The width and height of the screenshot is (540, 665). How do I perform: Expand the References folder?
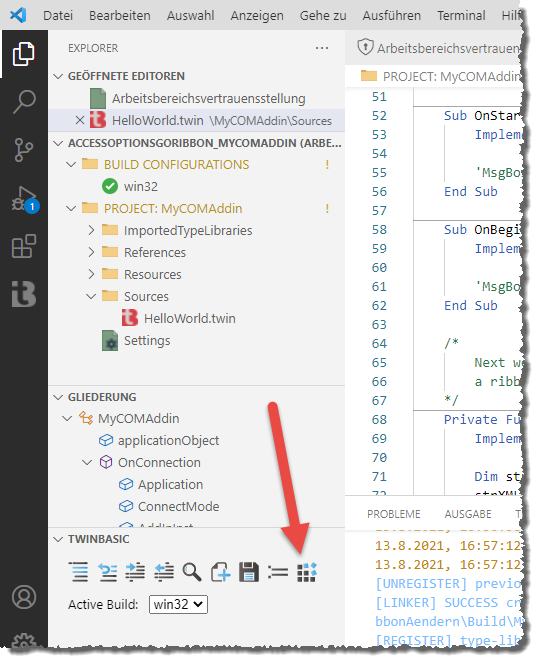point(91,252)
